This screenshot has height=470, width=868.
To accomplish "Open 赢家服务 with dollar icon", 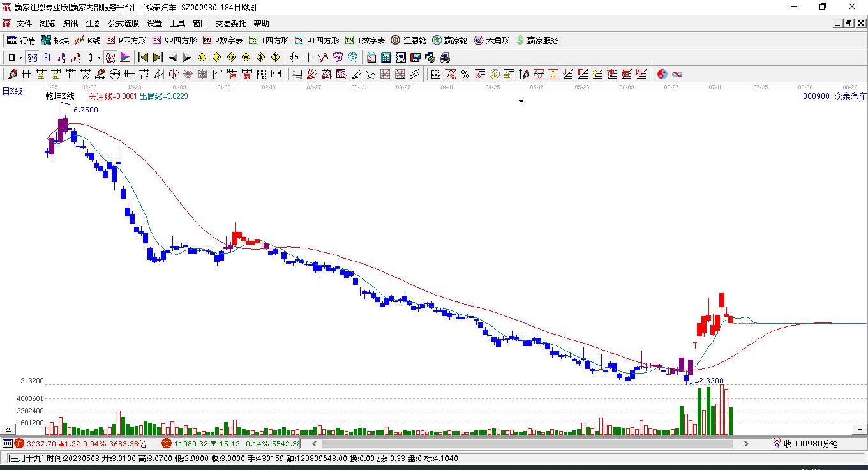I will pyautogui.click(x=537, y=40).
